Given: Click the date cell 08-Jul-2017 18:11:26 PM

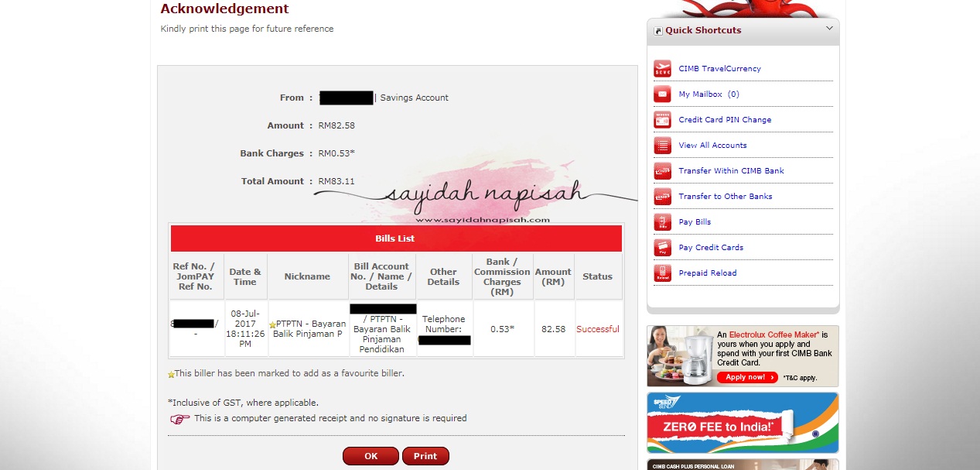Looking at the screenshot, I should pyautogui.click(x=245, y=329).
